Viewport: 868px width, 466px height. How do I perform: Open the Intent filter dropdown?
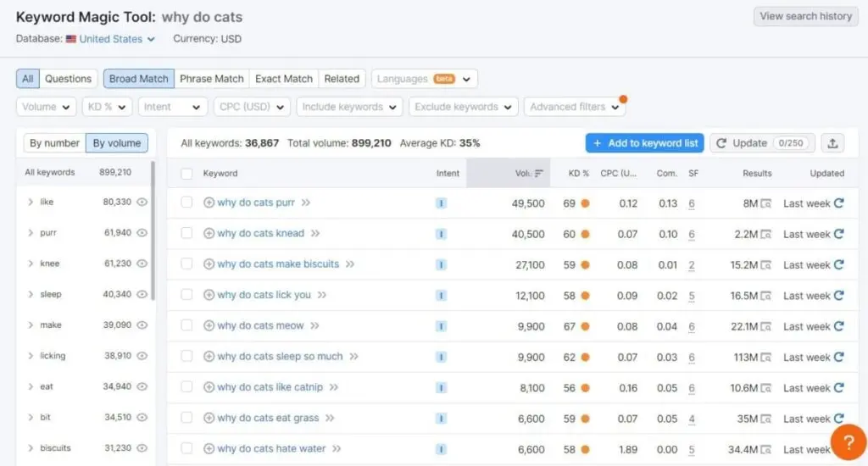[x=173, y=107]
